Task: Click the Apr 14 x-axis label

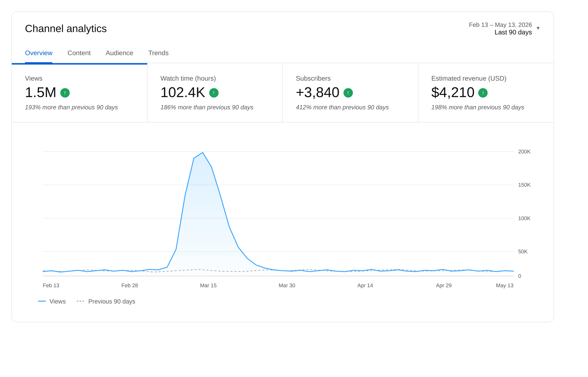Action: 365,285
